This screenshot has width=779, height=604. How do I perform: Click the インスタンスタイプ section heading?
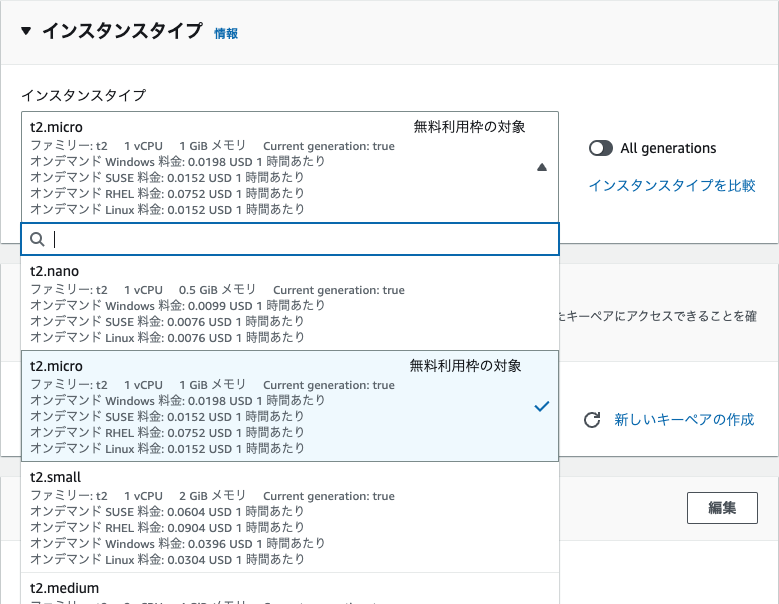tap(121, 31)
